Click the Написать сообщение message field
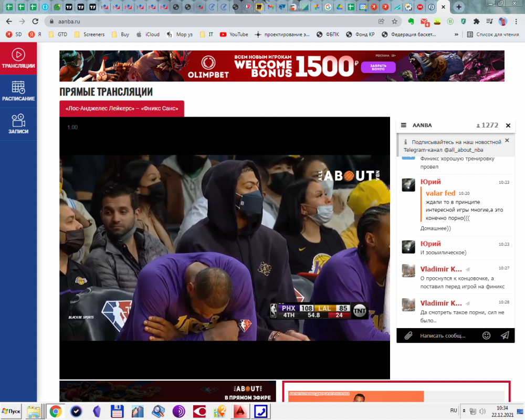Viewport: 525px width, 420px height. [x=444, y=335]
